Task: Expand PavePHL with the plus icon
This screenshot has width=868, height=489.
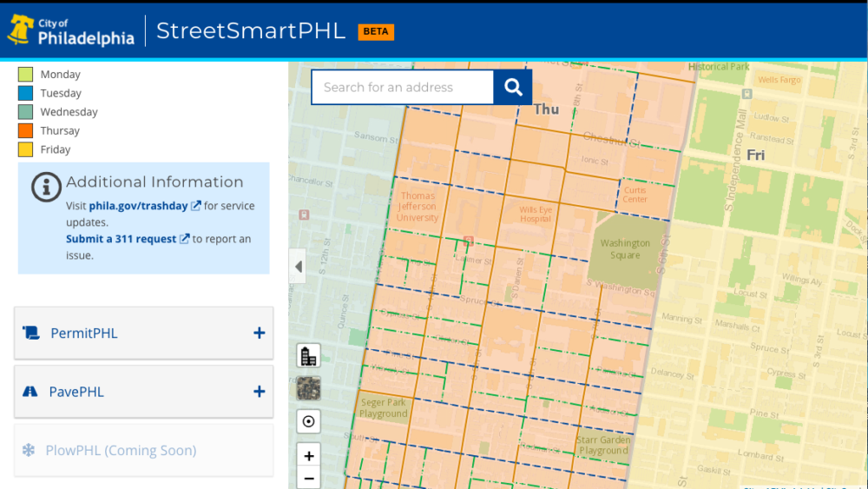Action: click(x=259, y=392)
